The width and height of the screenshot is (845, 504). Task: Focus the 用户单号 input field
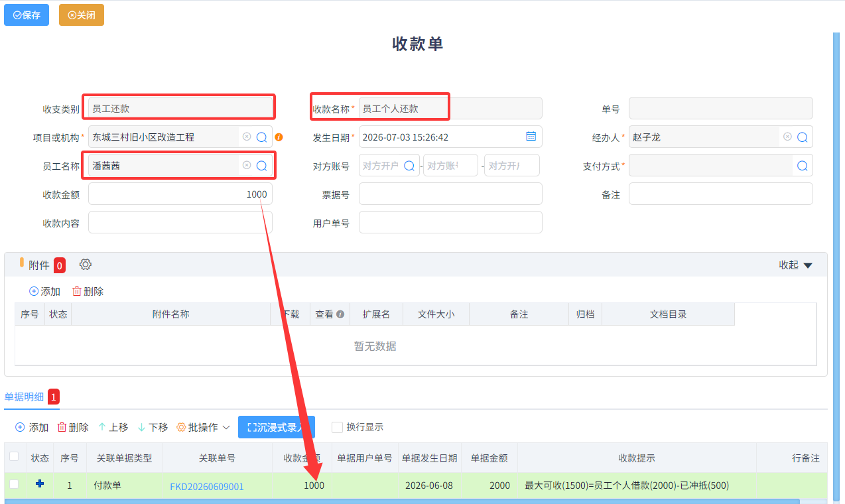click(x=450, y=223)
